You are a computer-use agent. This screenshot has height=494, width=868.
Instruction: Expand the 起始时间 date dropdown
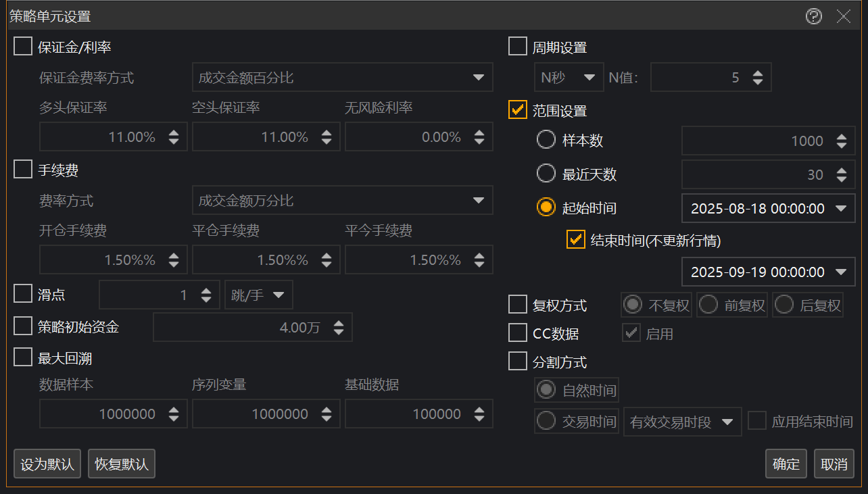[x=840, y=209]
